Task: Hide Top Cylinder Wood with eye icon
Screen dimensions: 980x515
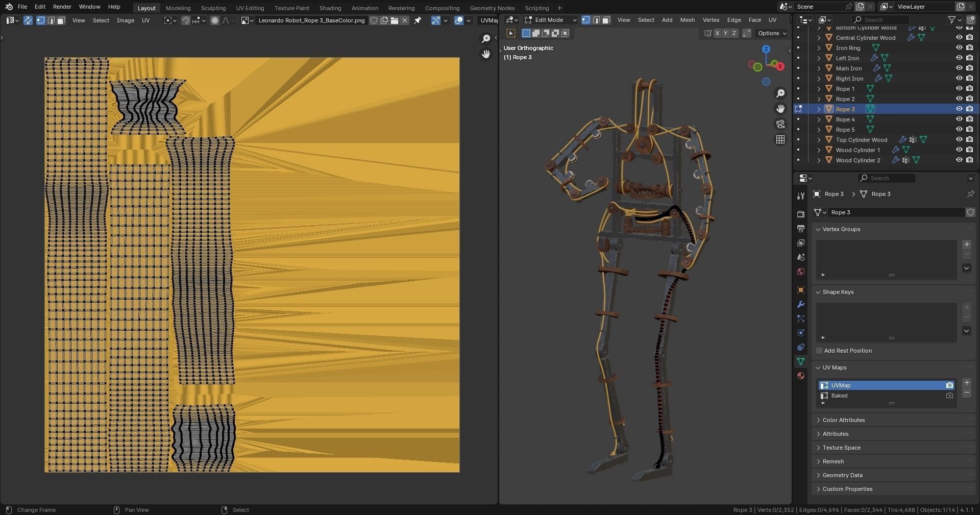Action: (959, 139)
